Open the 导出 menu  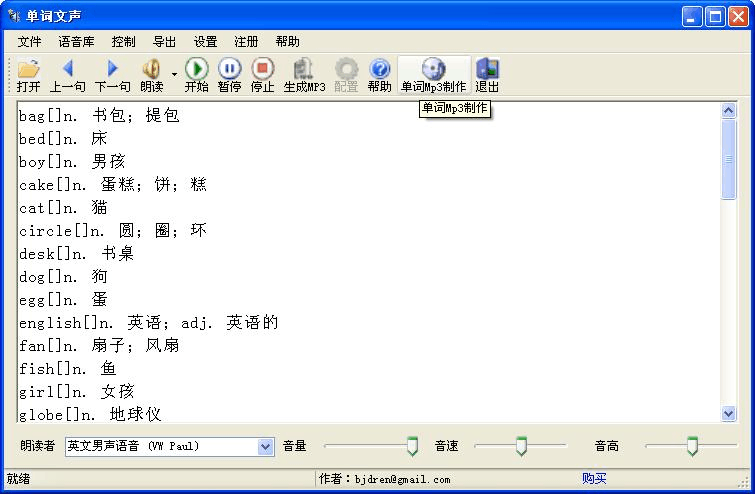coord(164,42)
